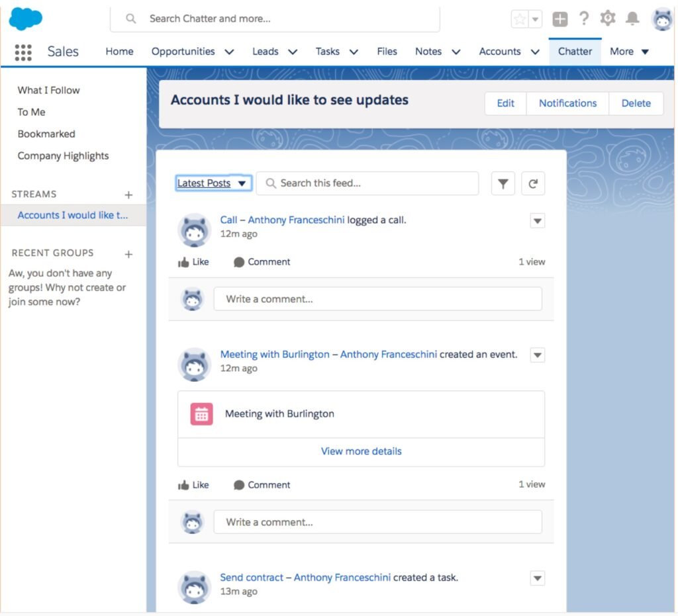Click the avatar on created-task post
Image resolution: width=678 pixels, height=616 pixels.
pos(194,588)
